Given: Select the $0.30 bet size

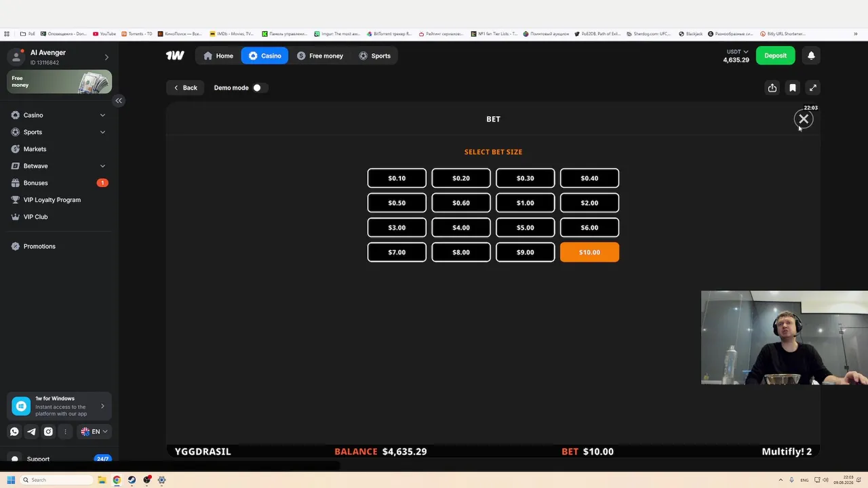Looking at the screenshot, I should pyautogui.click(x=525, y=178).
